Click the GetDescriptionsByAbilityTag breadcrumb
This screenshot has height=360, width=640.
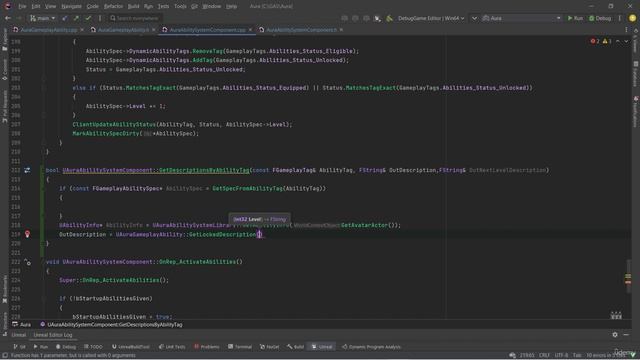click(x=111, y=324)
